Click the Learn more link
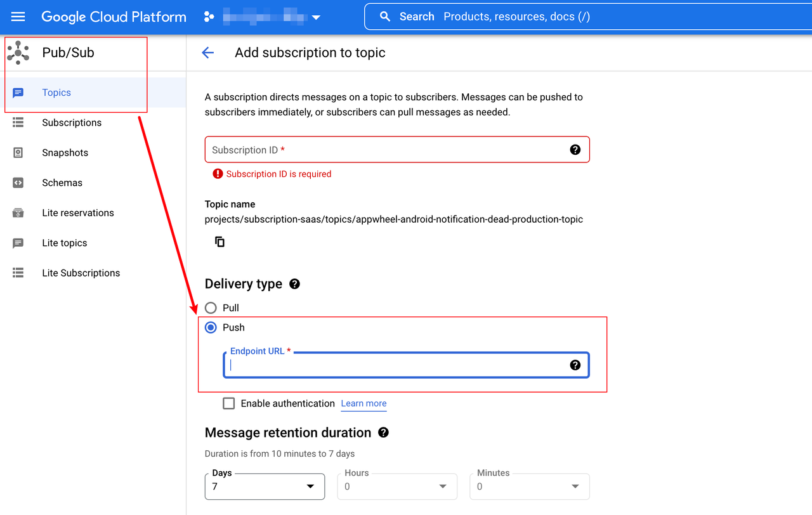The width and height of the screenshot is (812, 515). pyautogui.click(x=363, y=403)
